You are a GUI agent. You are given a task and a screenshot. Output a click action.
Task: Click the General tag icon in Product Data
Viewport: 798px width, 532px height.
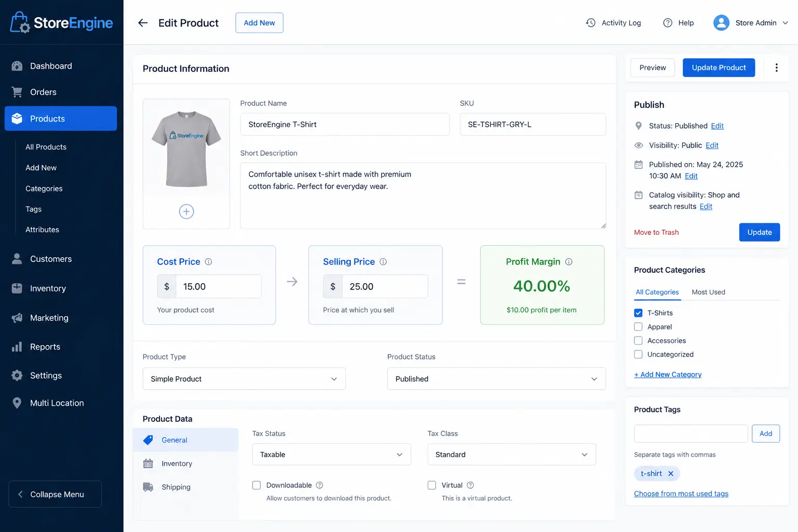point(148,440)
